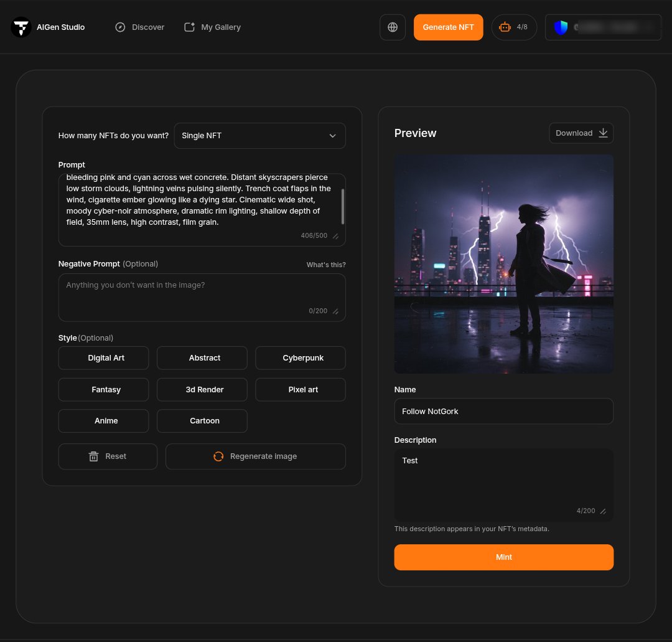Navigate to My Gallery
Image resolution: width=672 pixels, height=642 pixels.
click(212, 27)
